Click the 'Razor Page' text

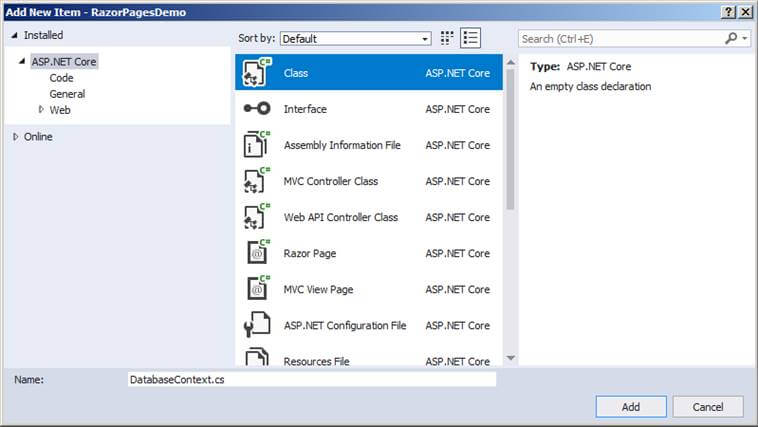(x=310, y=253)
